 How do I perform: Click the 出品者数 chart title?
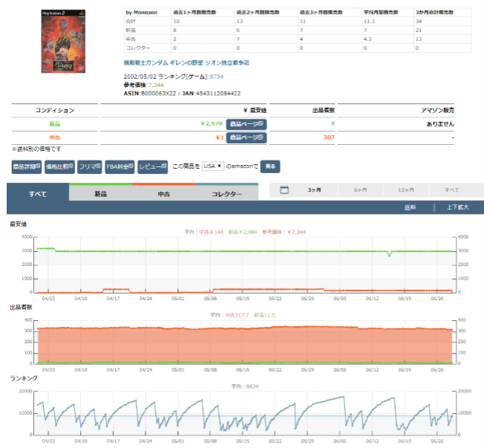[21, 307]
